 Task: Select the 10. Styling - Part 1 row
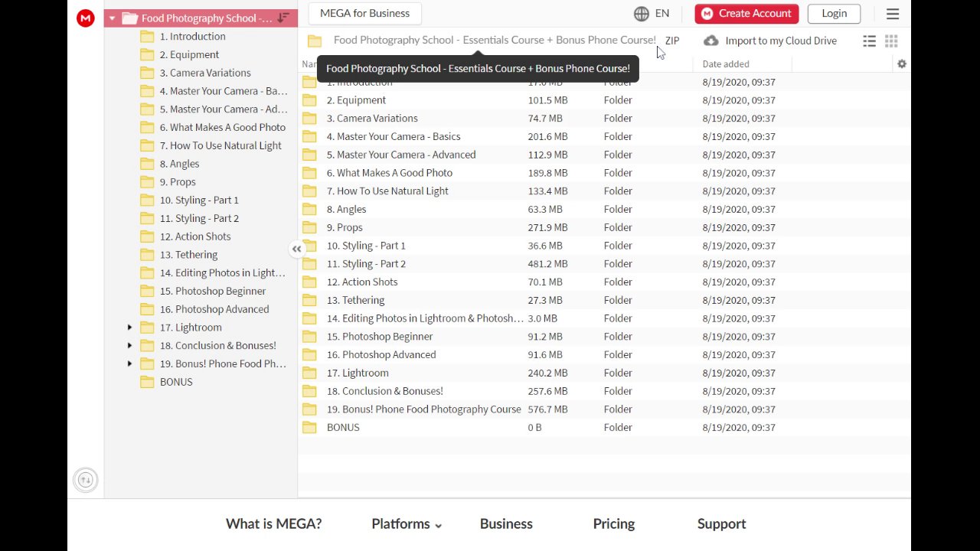pyautogui.click(x=604, y=246)
